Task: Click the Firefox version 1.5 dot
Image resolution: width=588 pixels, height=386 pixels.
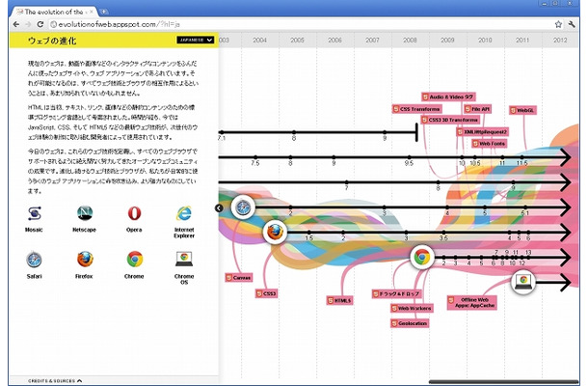Action: [308, 233]
